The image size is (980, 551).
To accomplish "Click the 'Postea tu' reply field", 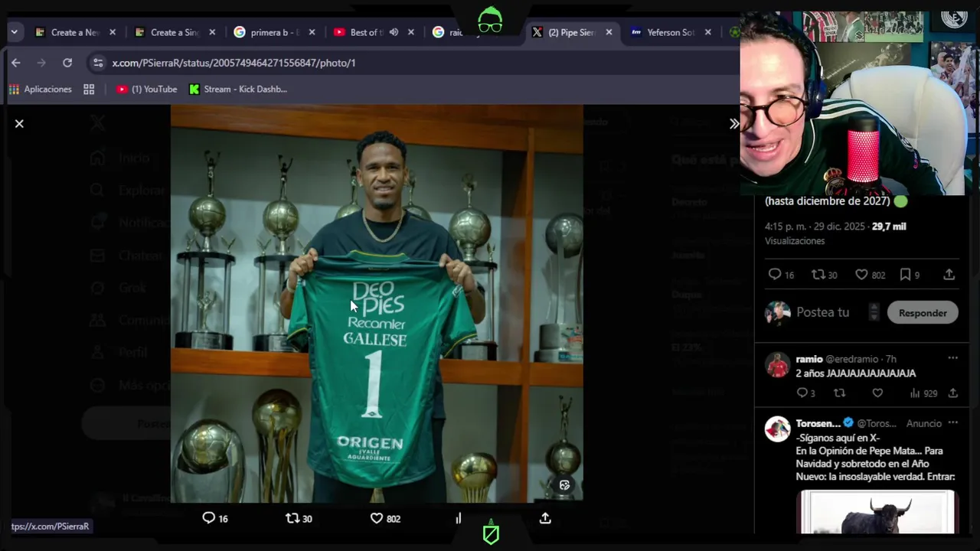I will (x=823, y=312).
